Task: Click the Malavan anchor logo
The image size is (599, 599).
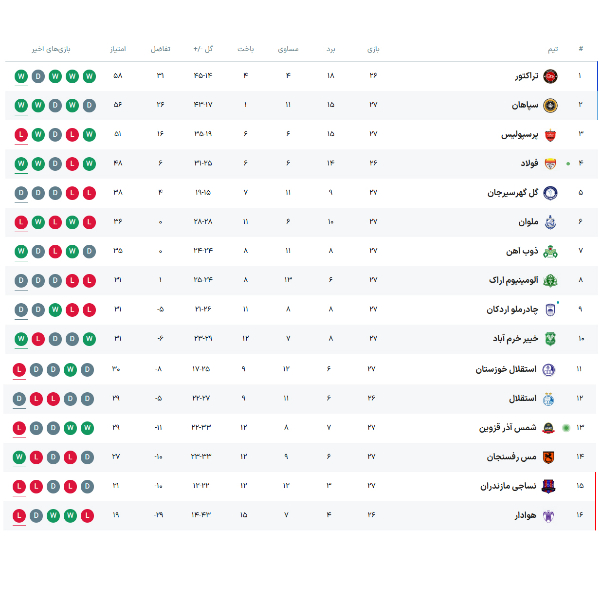Action: tap(550, 222)
